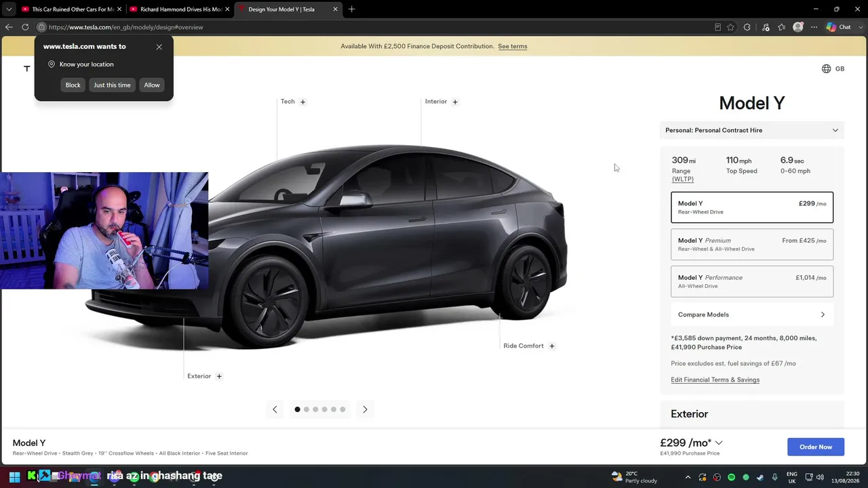Open 'Edit Financial Terms & Savings' link
The height and width of the screenshot is (488, 868).
point(715,380)
